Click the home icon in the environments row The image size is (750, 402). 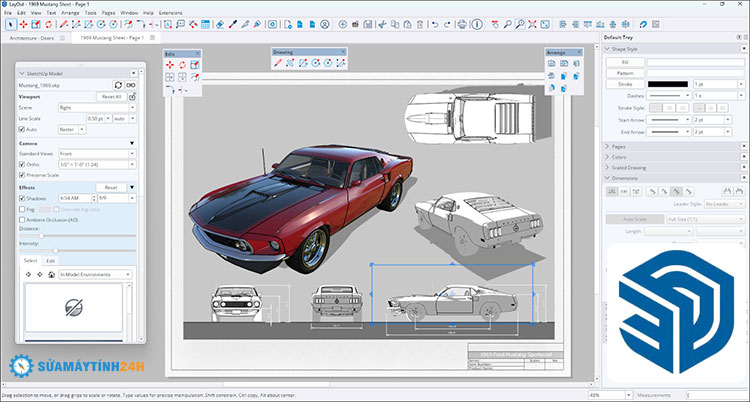click(x=51, y=275)
